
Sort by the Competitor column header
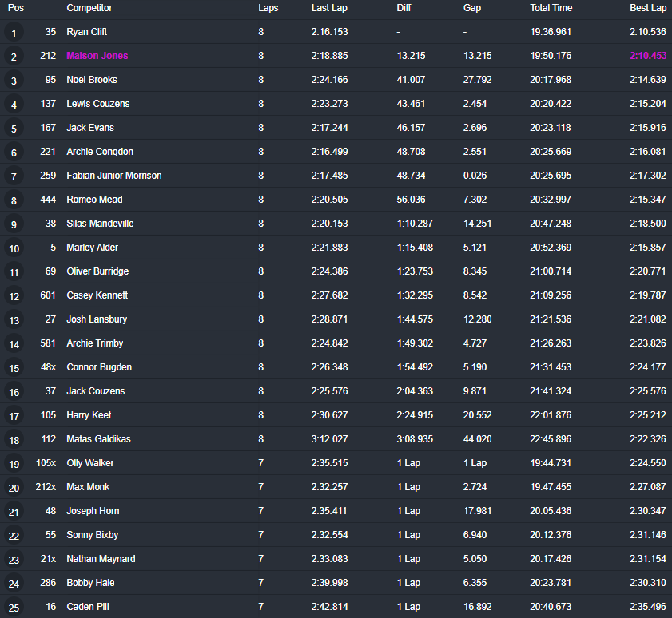(89, 8)
